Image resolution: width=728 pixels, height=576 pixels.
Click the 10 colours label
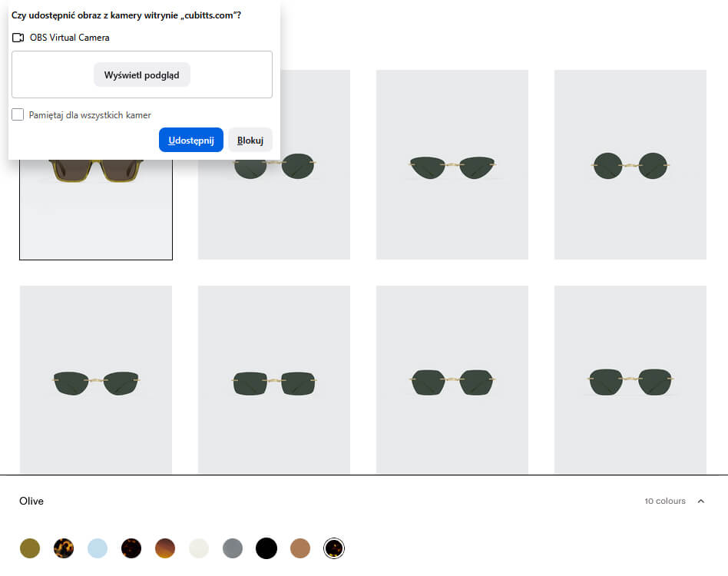pos(664,502)
